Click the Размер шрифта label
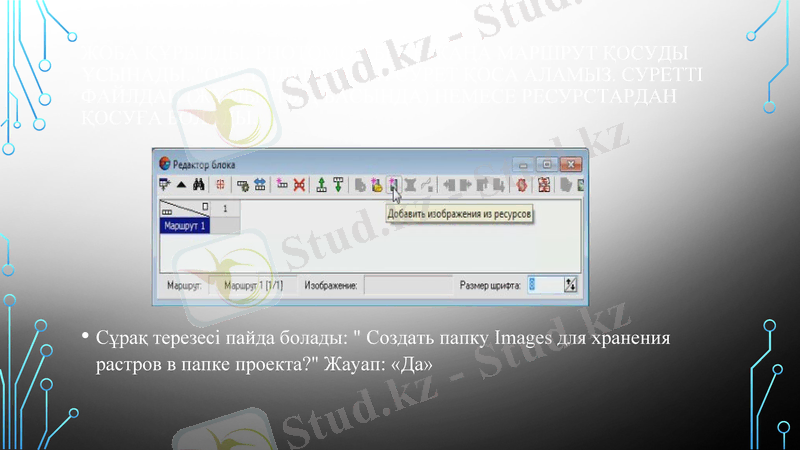The height and width of the screenshot is (450, 800). coord(490,286)
